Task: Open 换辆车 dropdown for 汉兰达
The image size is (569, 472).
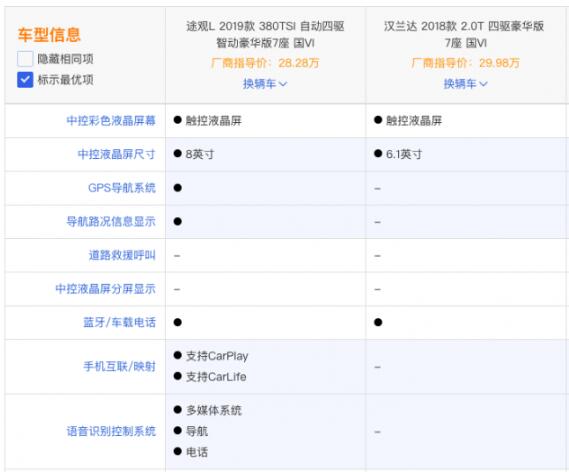Action: (x=466, y=84)
